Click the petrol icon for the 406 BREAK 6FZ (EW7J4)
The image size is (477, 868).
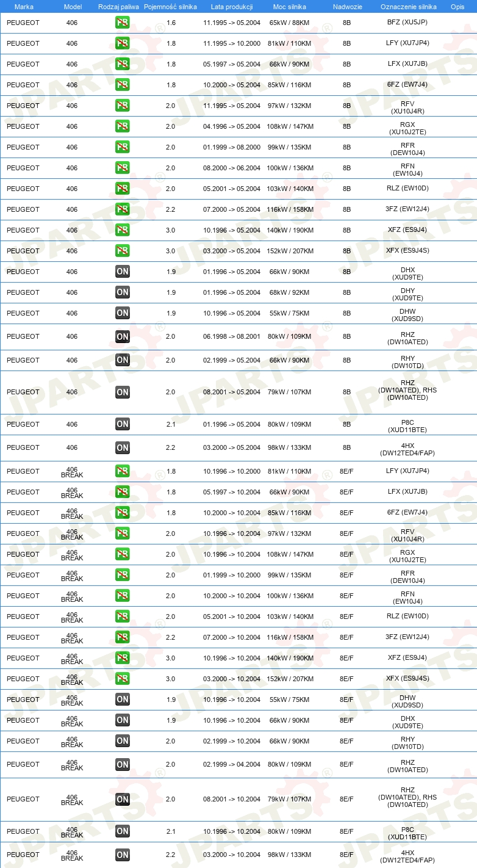pyautogui.click(x=123, y=513)
